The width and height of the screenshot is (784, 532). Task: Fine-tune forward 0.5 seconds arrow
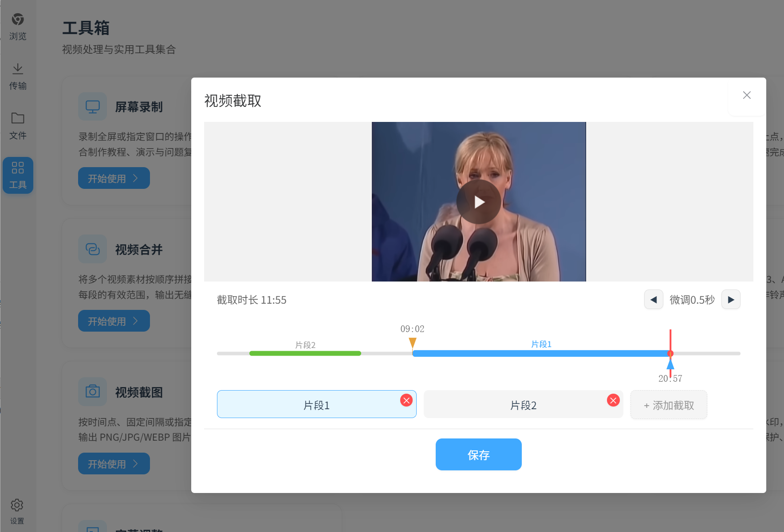click(x=731, y=300)
